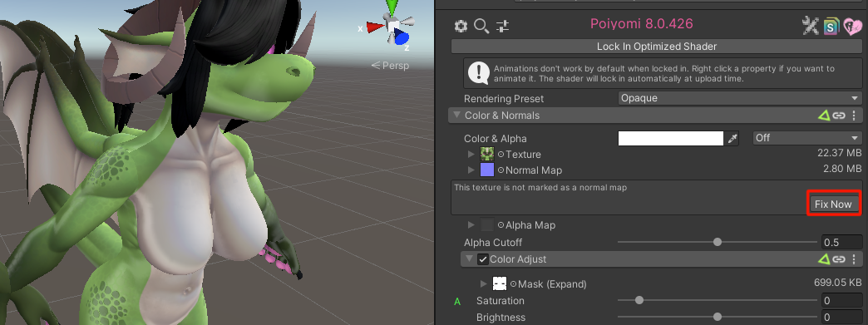868x325 pixels.
Task: Open the presets sliders icon
Action: click(x=503, y=26)
